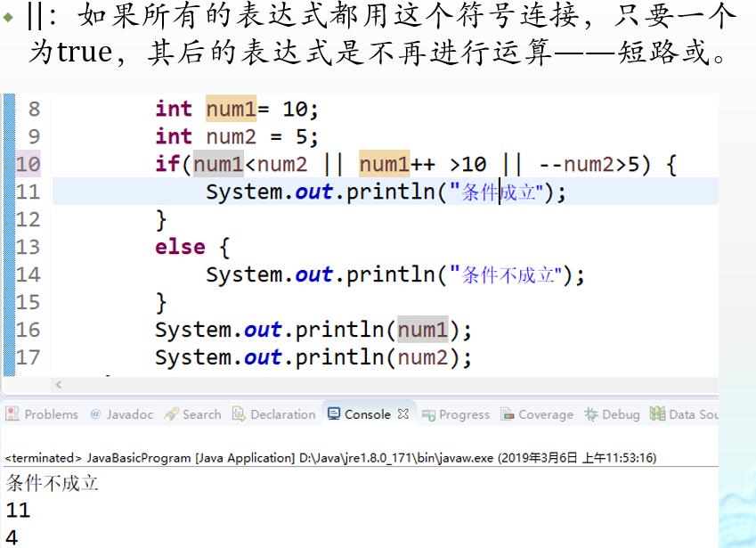The height and width of the screenshot is (548, 756).
Task: Click closing brace on line 15
Action: tap(161, 303)
